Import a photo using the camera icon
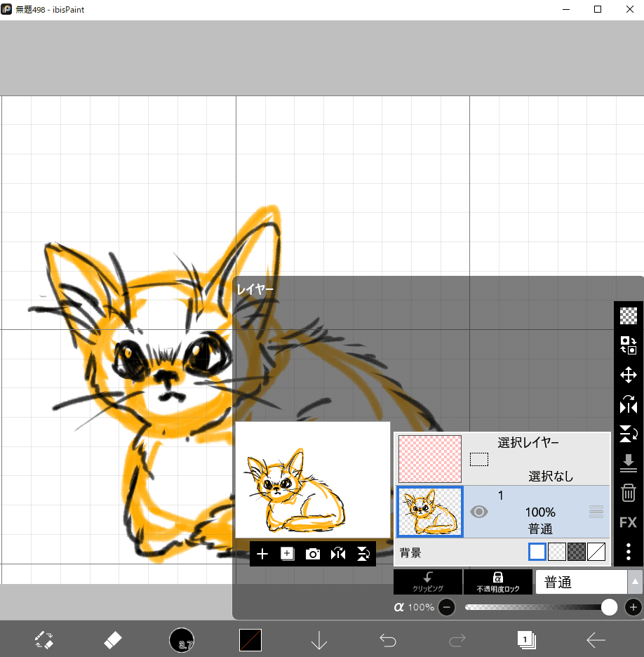Viewport: 644px width, 657px height. (312, 554)
